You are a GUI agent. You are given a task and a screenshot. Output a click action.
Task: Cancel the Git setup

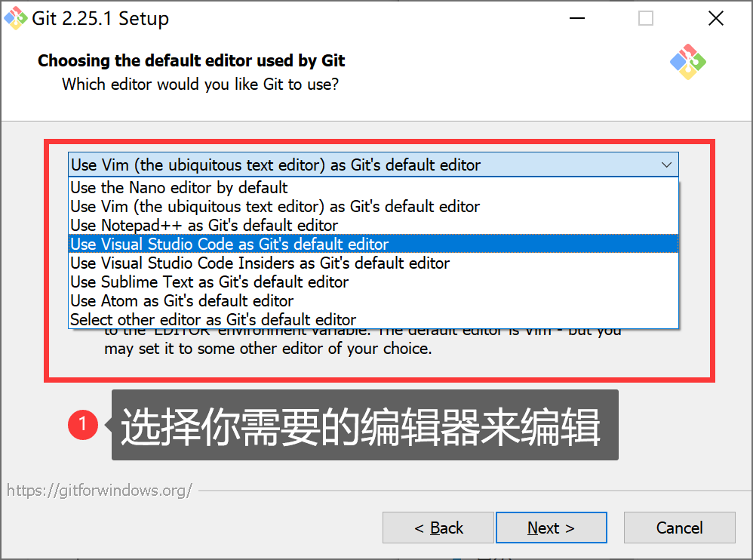680,528
